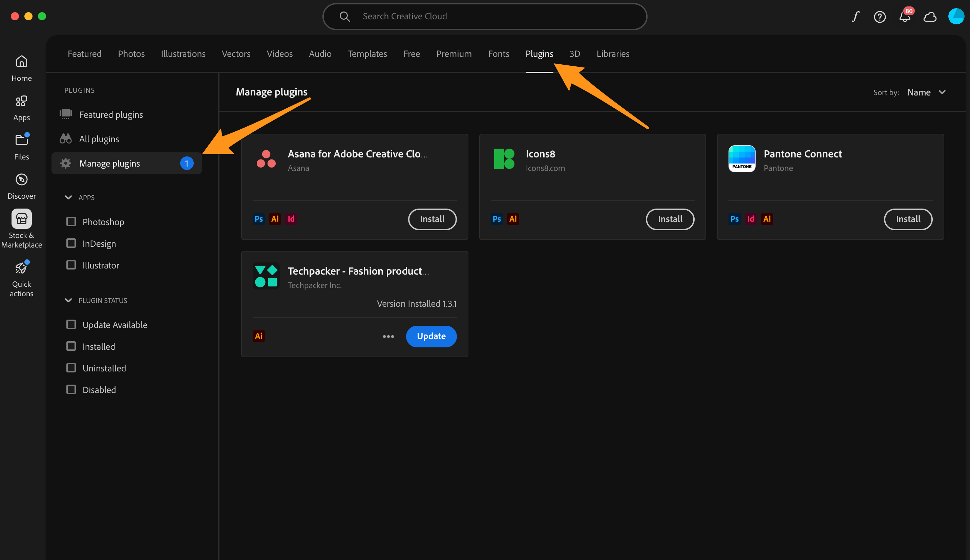Collapse the PLUGIN STATUS section
This screenshot has height=560, width=970.
68,300
